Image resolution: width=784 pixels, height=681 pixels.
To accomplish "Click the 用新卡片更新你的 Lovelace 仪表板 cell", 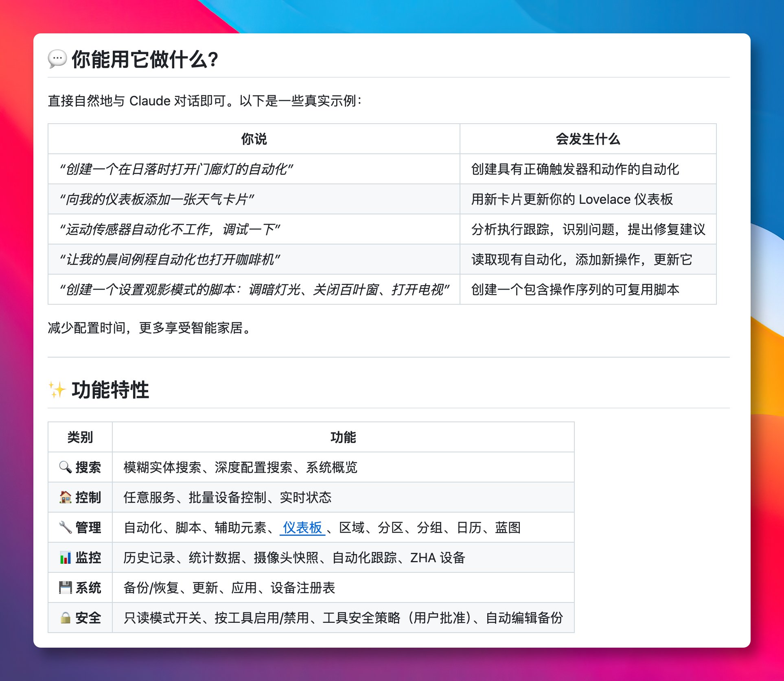I will coord(588,199).
